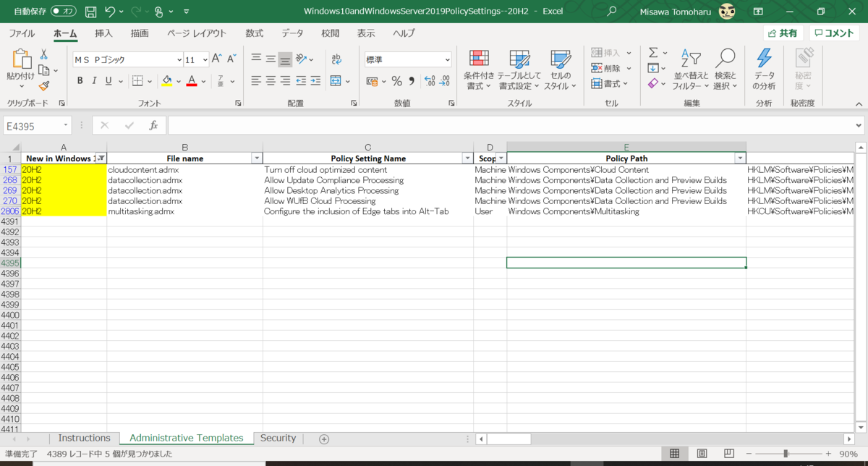Click Find and Select (検索と選択) magnifier
868x466 pixels.
(x=725, y=70)
